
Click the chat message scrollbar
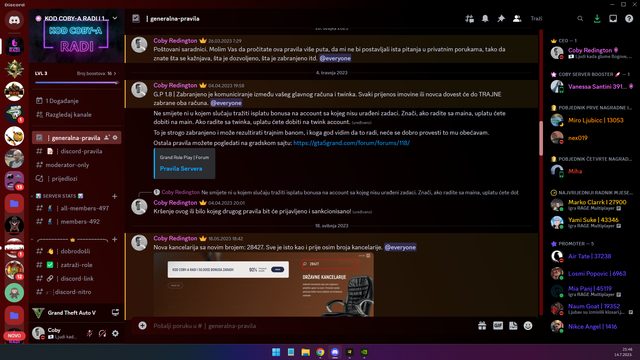tap(541, 139)
